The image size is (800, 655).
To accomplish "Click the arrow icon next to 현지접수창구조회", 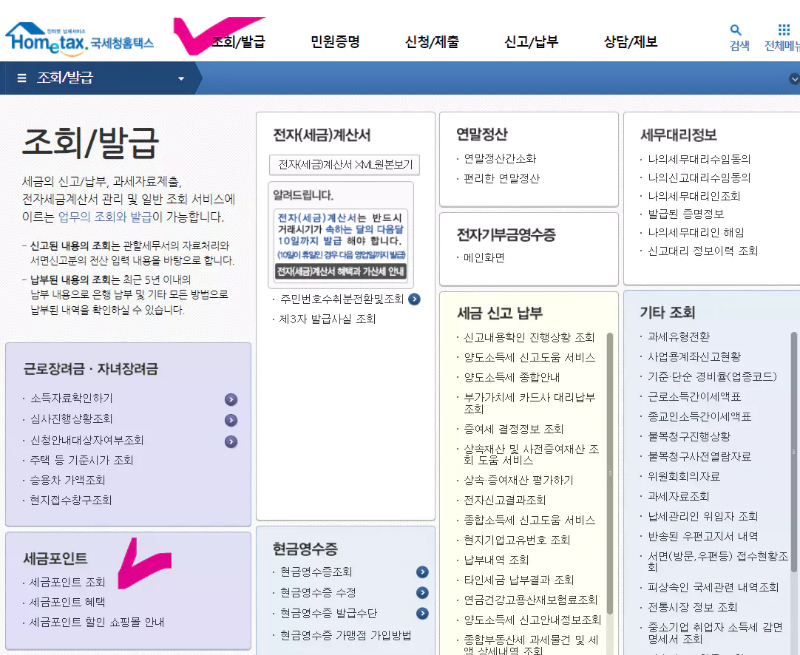I will coord(229,500).
